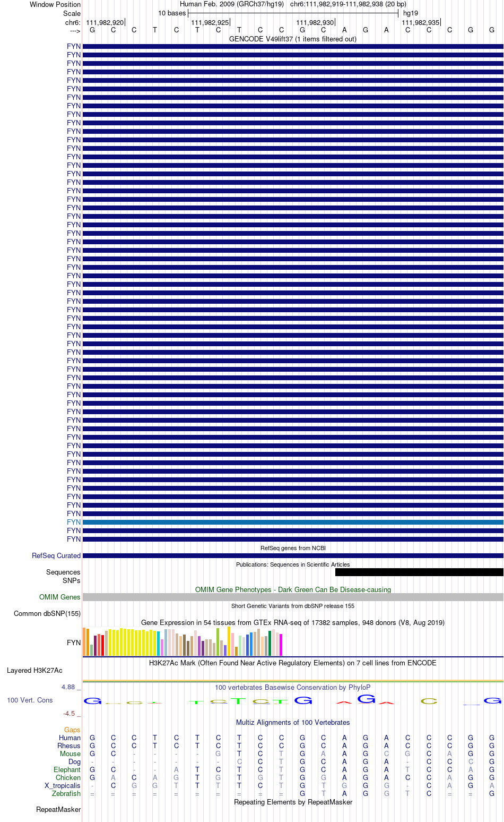Select the X_tropicalis alignment row label
Screen dimensions: 504x822
pos(63,785)
